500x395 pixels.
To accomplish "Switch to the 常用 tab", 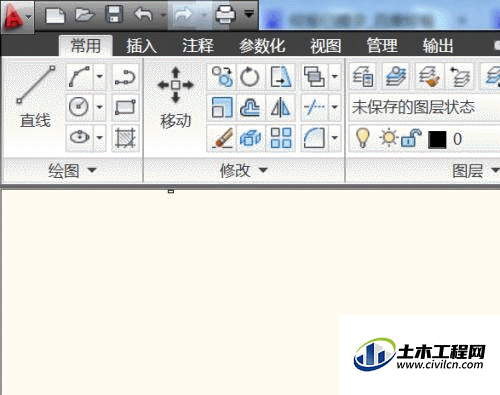I will pyautogui.click(x=86, y=46).
